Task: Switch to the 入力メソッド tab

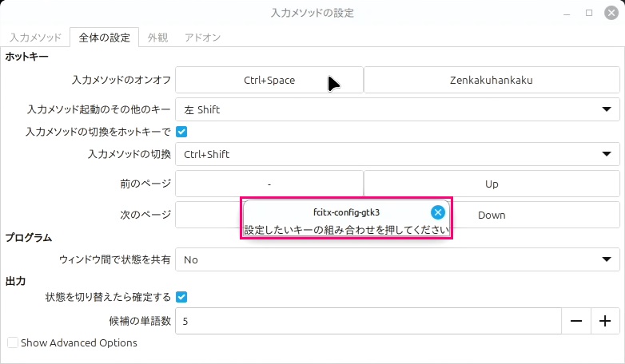Action: (x=35, y=38)
